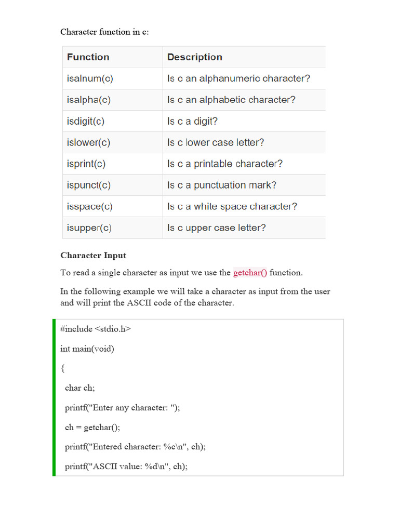Click the 'Is c a digit?' description
The image size is (399, 532).
point(192,121)
